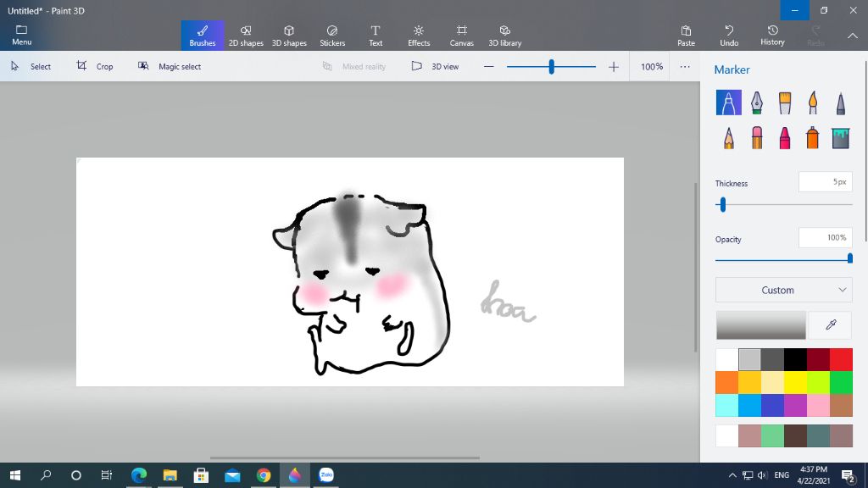Choose the white color swatch

tap(726, 359)
